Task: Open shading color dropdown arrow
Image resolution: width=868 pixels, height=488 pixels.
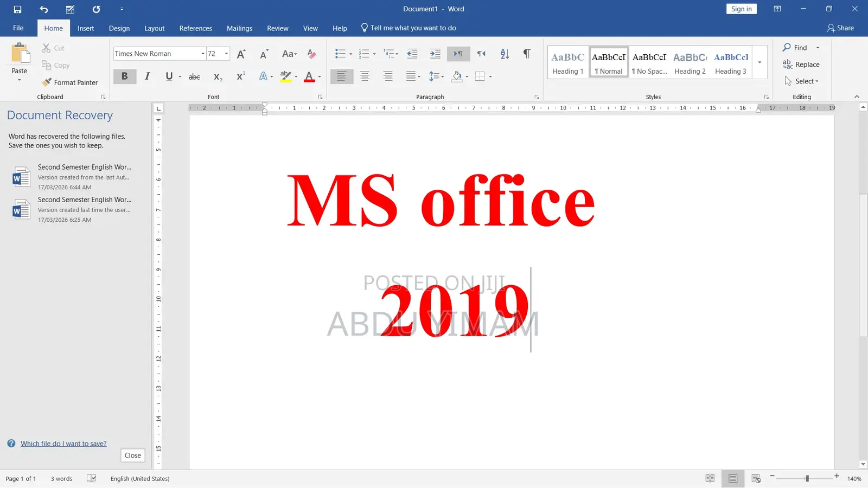Action: coord(467,76)
